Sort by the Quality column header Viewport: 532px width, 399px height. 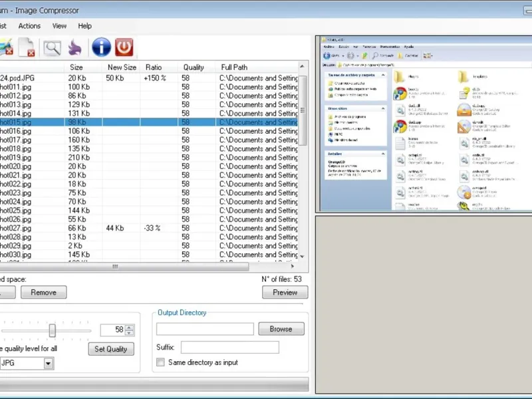197,67
